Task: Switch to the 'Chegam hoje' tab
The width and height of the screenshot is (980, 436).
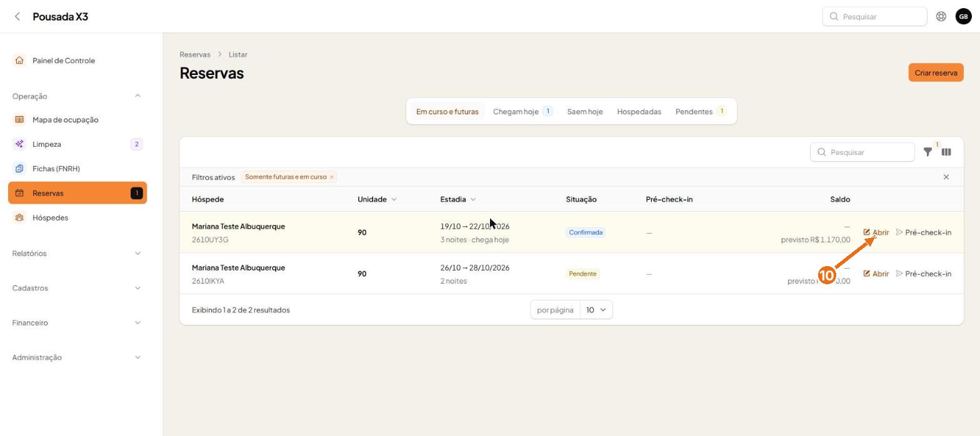Action: click(522, 111)
